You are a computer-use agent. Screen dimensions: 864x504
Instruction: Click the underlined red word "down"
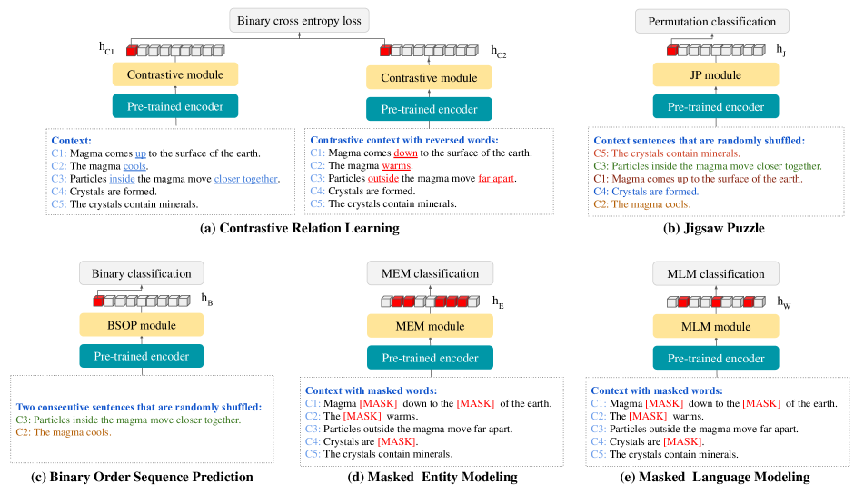coord(405,153)
